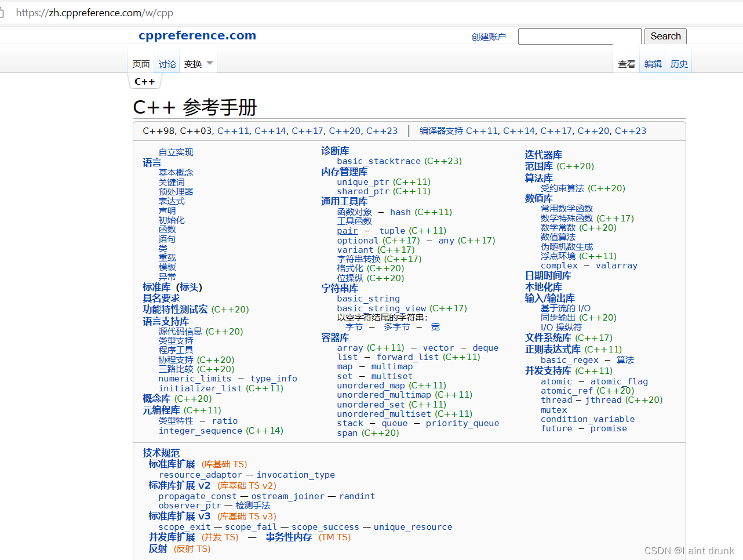The image size is (743, 560).
Task: Open the 语言 section link
Action: tap(152, 162)
